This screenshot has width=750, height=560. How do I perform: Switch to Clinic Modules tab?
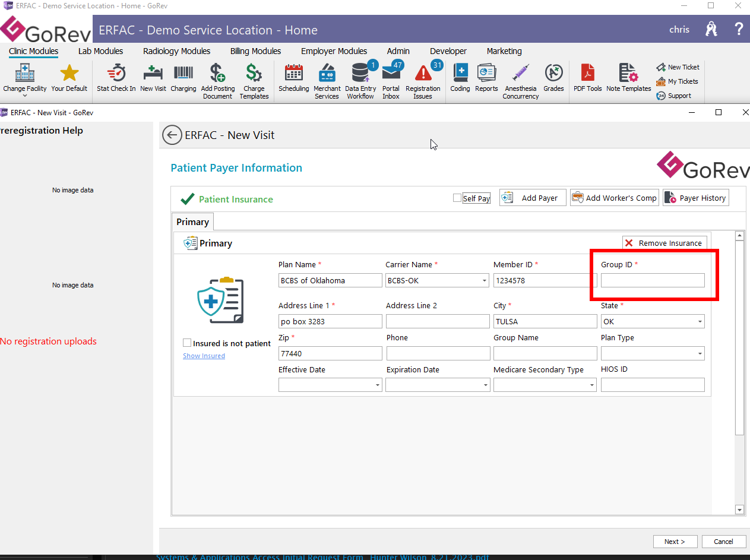[x=34, y=51]
